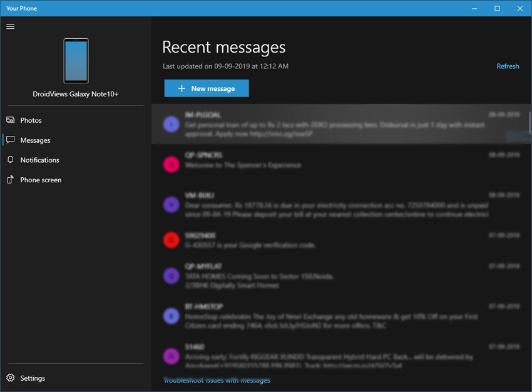Open the hamburger navigation menu

11,26
